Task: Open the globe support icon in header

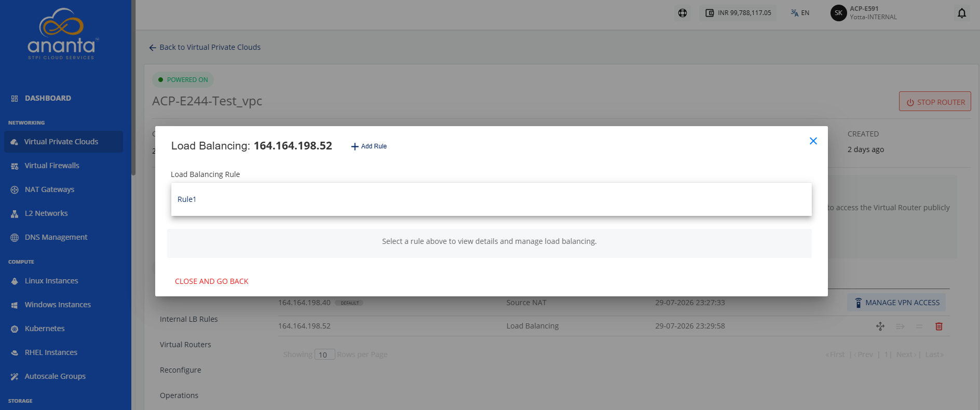Action: (x=683, y=13)
